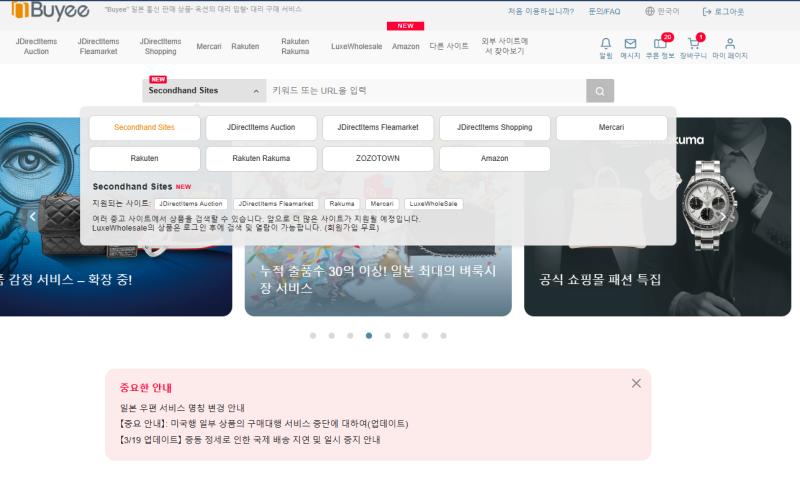Screen dimensions: 800x478
Task: Click the Buyee logo
Action: 50,10
